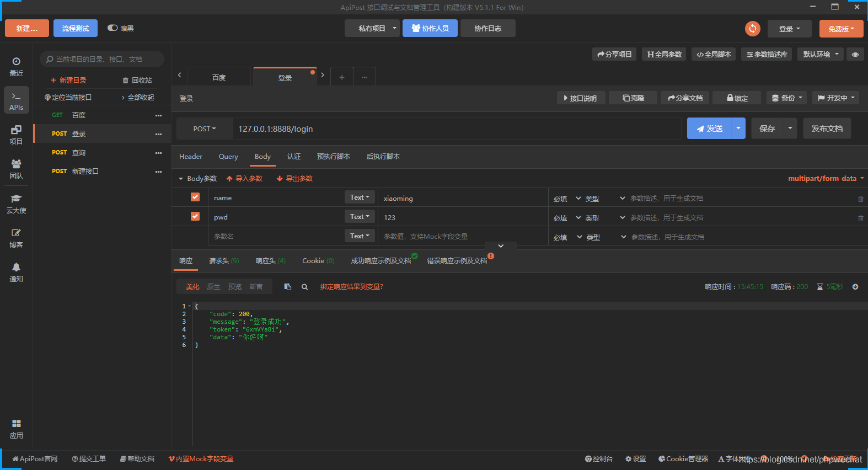Viewport: 868px width, 470px height.
Task: Delete the name parameter row trash icon
Action: [x=860, y=199]
